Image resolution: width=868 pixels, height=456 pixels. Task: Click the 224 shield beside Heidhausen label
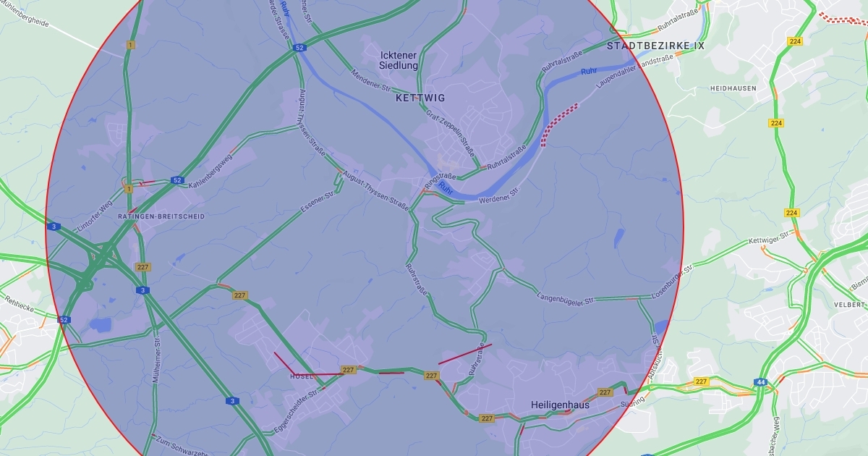tap(776, 123)
